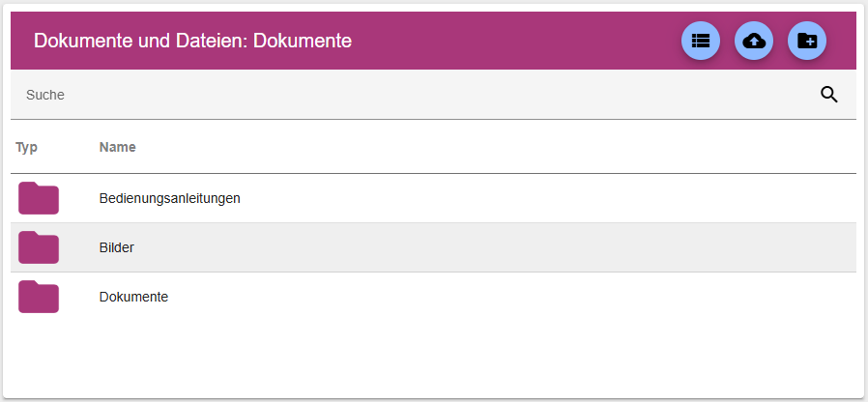Sort by the Typ column header

tap(26, 148)
